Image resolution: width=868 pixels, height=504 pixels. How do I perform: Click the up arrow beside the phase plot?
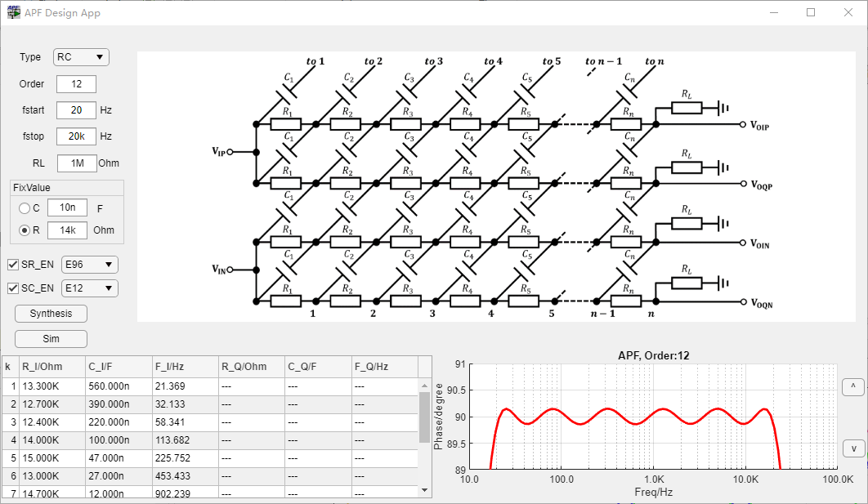[x=852, y=386]
